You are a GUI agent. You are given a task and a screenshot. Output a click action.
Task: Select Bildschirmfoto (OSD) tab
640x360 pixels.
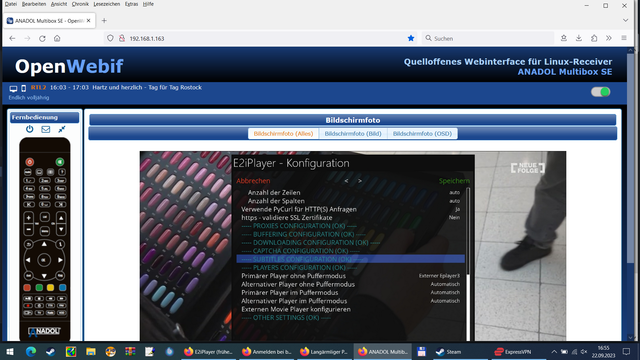[422, 133]
